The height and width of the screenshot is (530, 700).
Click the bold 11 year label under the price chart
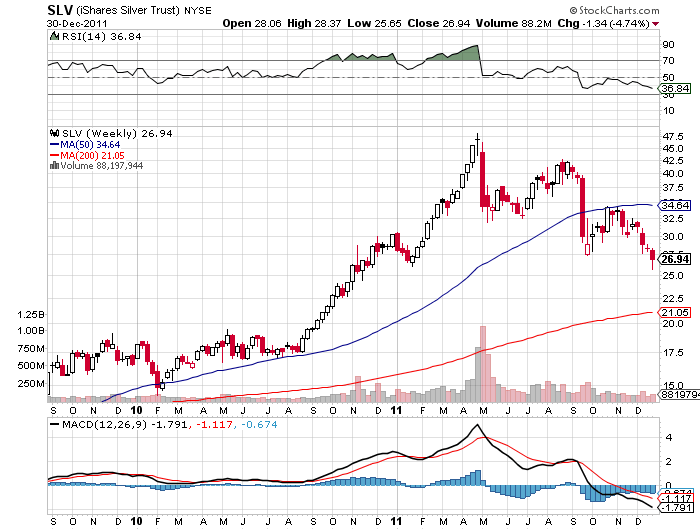coord(396,410)
